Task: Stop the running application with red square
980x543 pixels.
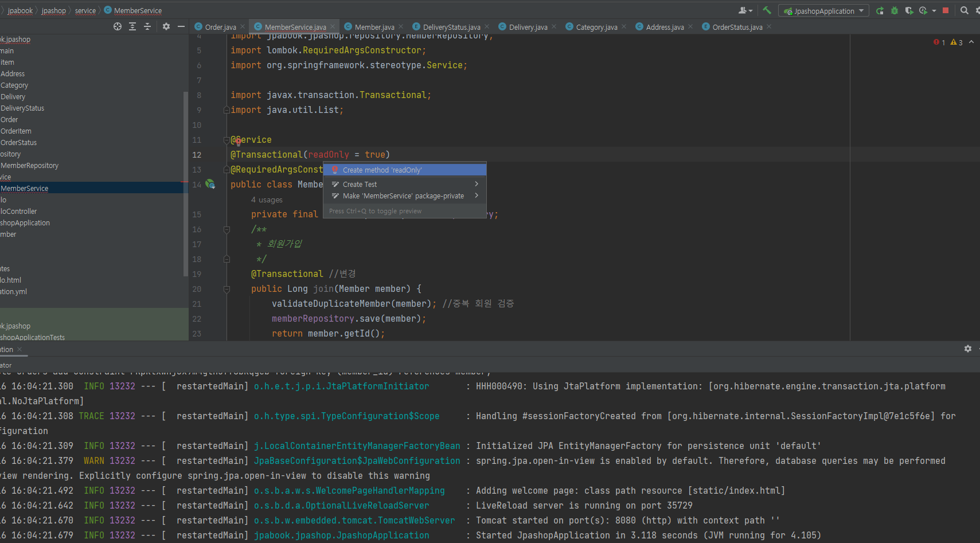Action: (946, 10)
